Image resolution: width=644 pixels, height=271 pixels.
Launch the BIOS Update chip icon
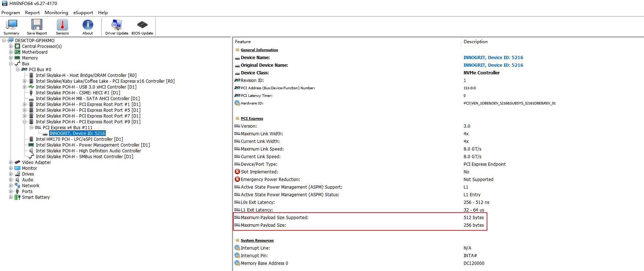[x=142, y=25]
